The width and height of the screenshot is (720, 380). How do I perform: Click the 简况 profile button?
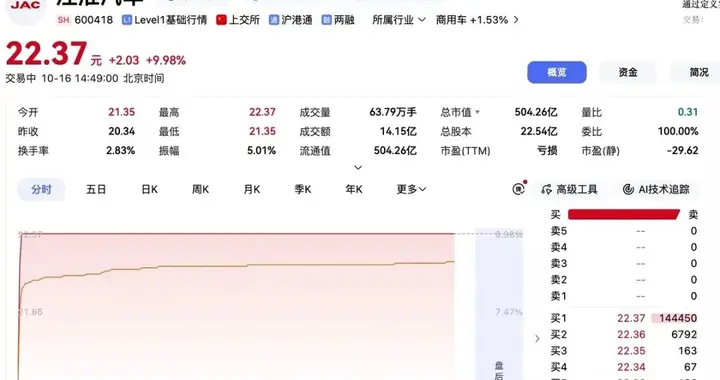coord(698,73)
